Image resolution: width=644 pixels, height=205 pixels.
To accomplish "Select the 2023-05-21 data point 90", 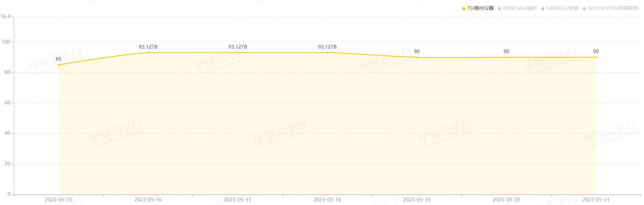I will pos(596,57).
